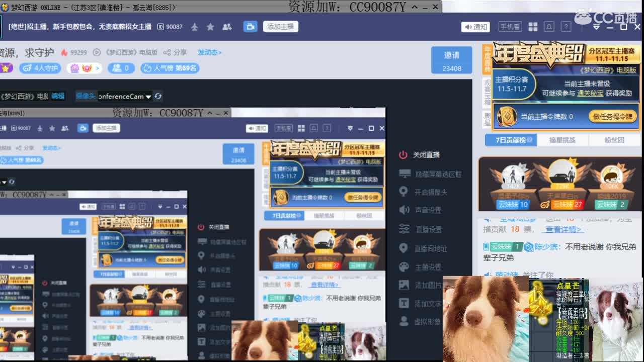Open the 查看详情> link in chat
This screenshot has width=644, height=362.
563,229
